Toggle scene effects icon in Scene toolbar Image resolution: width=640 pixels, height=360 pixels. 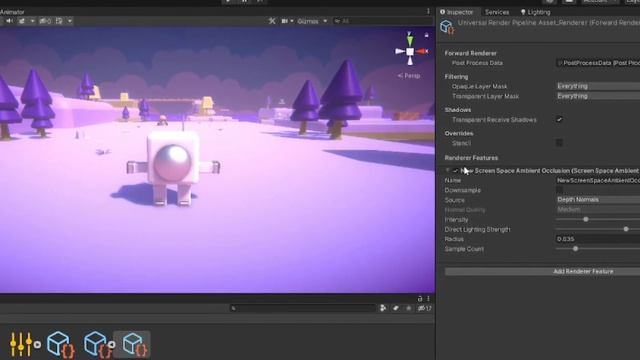22,21
